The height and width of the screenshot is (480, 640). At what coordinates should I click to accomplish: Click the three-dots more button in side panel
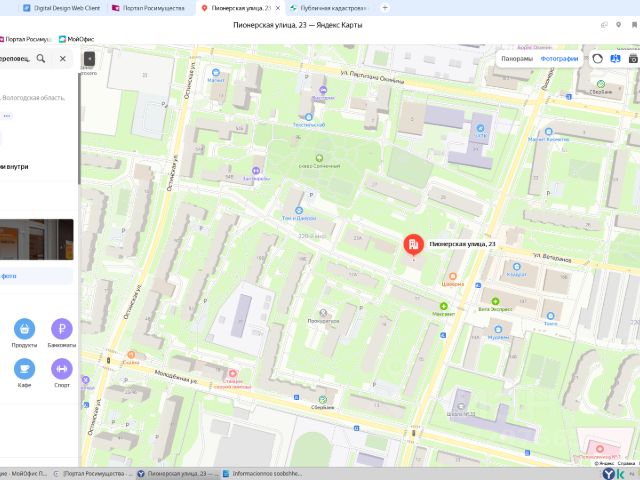(x=7, y=116)
